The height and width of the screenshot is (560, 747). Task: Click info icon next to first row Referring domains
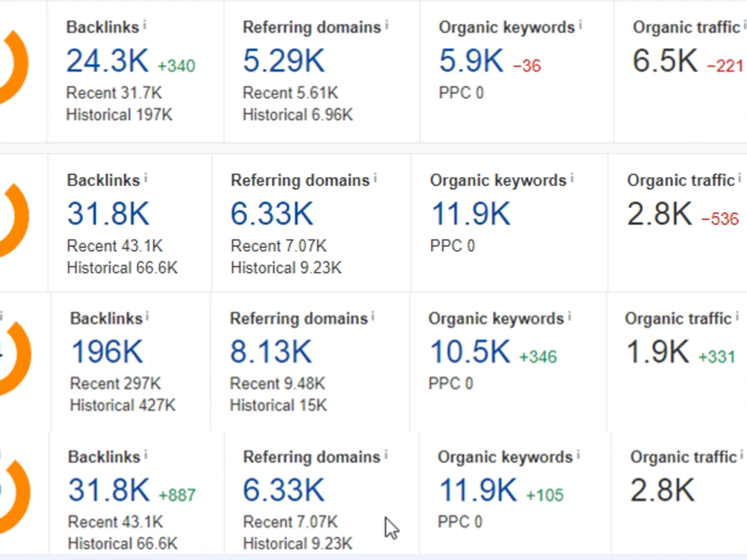click(x=387, y=25)
